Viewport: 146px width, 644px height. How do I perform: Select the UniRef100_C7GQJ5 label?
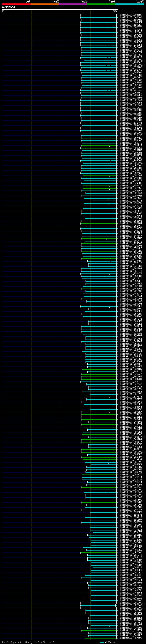(x=131, y=374)
